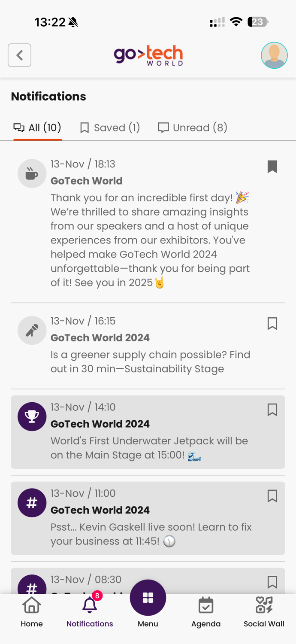Click the microphone icon on the 16:15 notification
296x644 pixels.
pyautogui.click(x=32, y=330)
